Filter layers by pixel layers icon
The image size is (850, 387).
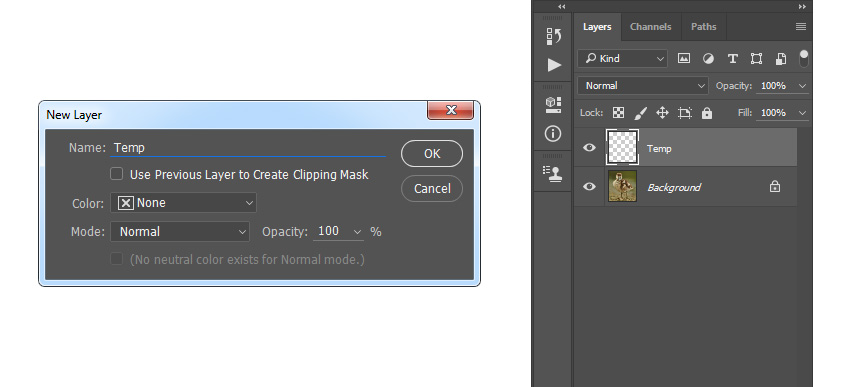pos(684,59)
